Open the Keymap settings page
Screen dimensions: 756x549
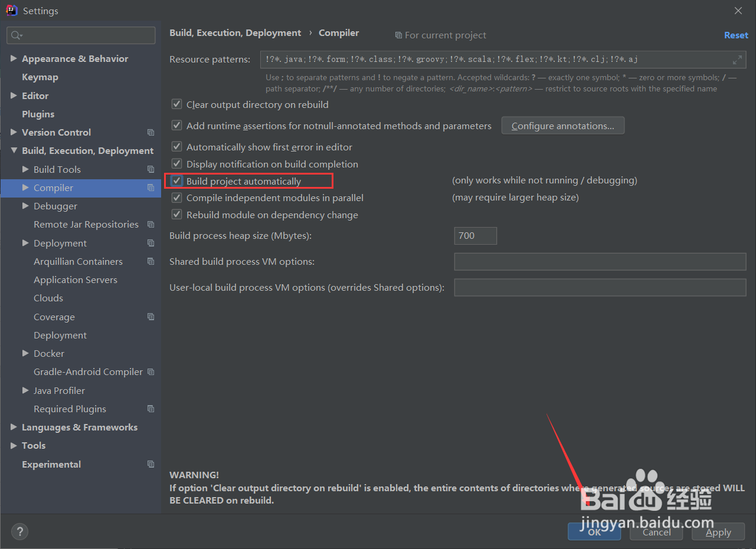point(40,77)
